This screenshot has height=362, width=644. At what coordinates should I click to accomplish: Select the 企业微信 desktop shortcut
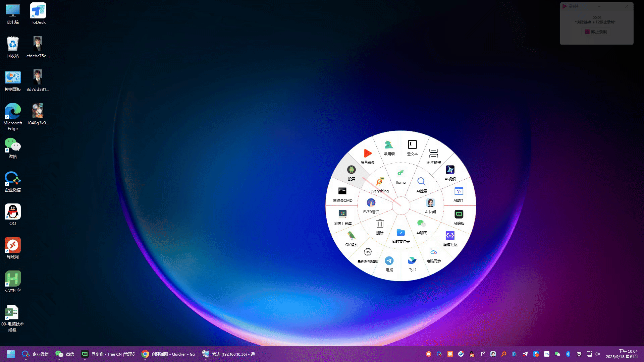(13, 181)
